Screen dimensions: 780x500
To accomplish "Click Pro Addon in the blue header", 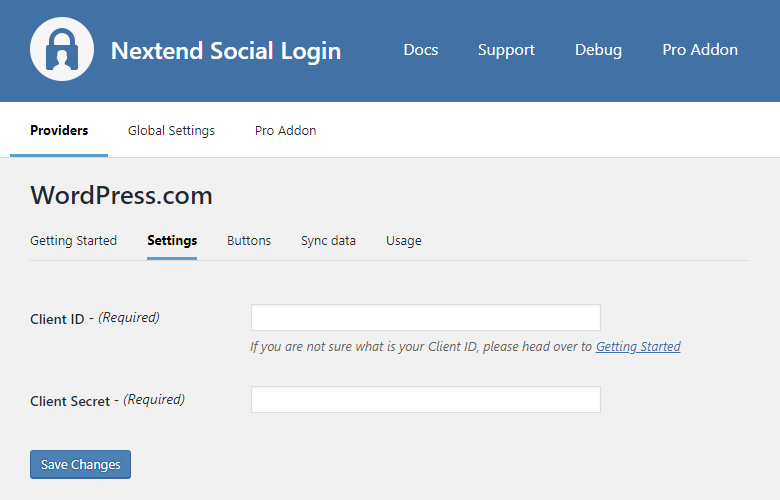I will click(700, 50).
